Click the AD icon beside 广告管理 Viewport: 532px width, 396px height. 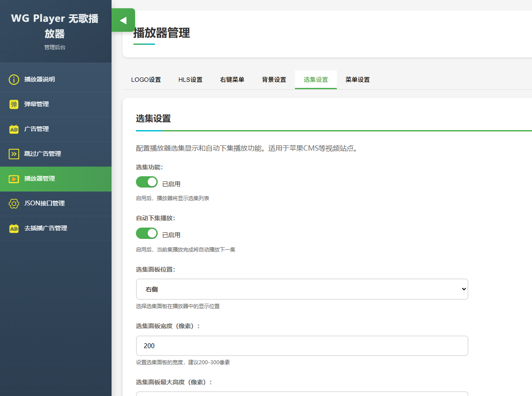(x=14, y=129)
